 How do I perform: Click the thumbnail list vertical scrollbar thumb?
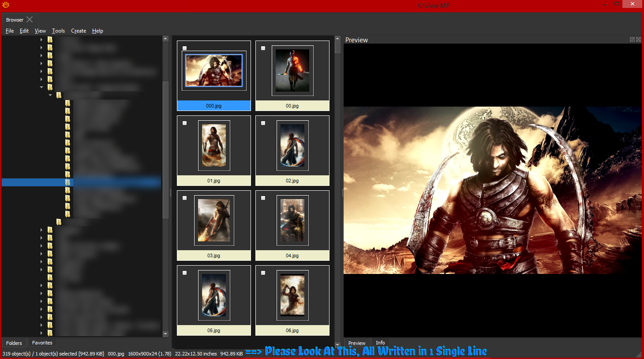(337, 48)
